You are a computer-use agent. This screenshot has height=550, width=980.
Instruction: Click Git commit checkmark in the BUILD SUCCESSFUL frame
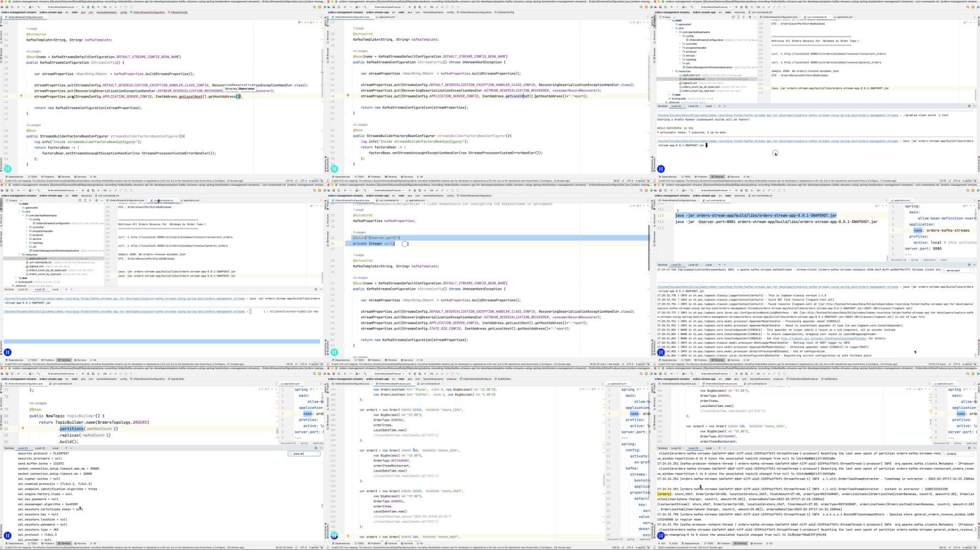point(769,7)
